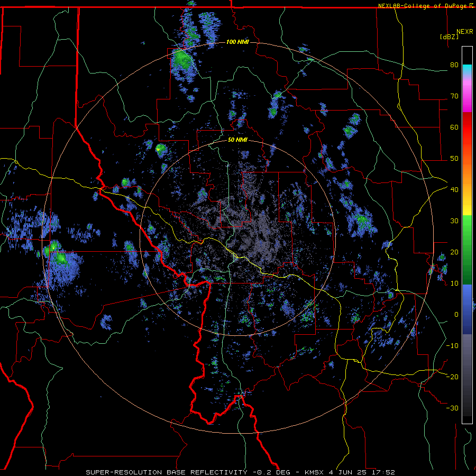476x476 pixels.
Task: Select the 100 NMI range ring label
Action: click(237, 42)
